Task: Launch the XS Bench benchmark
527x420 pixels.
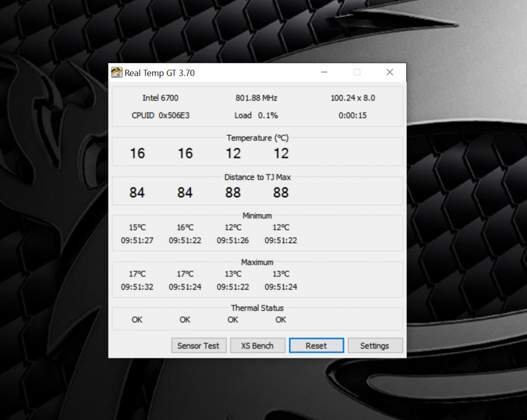Action: tap(258, 345)
